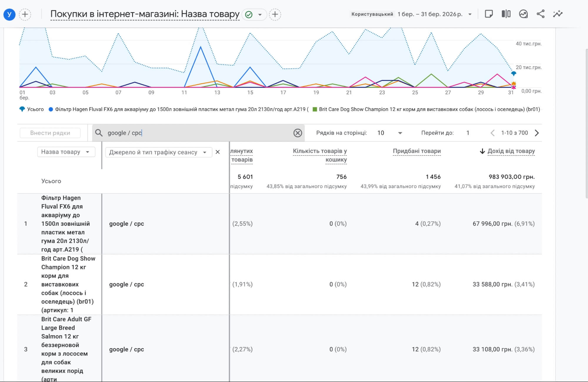Add a new filter next to report title

(x=275, y=14)
